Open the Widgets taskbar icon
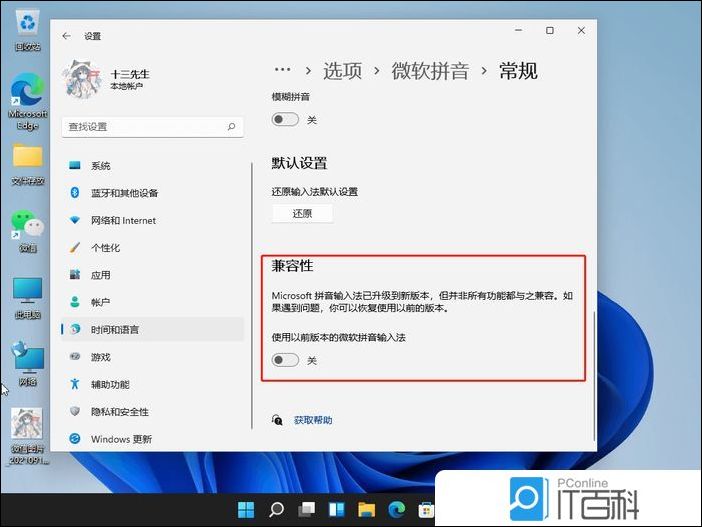 337,510
